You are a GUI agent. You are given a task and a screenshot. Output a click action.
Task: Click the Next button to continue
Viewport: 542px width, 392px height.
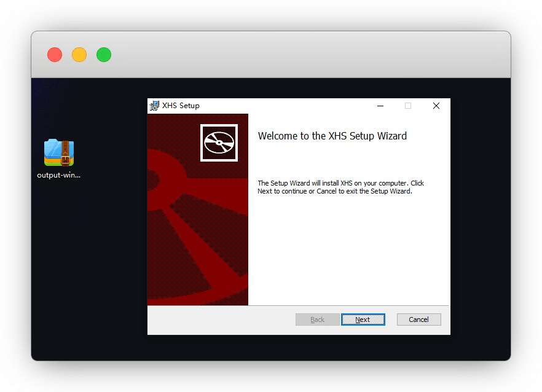[x=363, y=319]
